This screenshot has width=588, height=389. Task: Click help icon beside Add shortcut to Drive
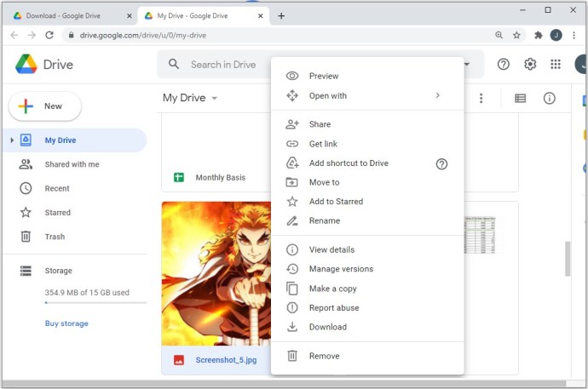pyautogui.click(x=441, y=164)
